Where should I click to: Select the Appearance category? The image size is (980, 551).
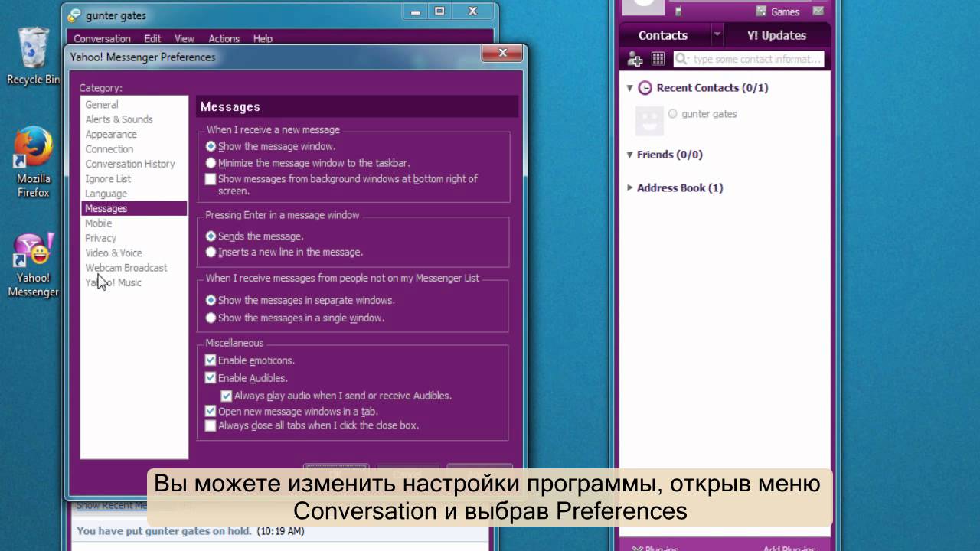[x=134, y=135]
